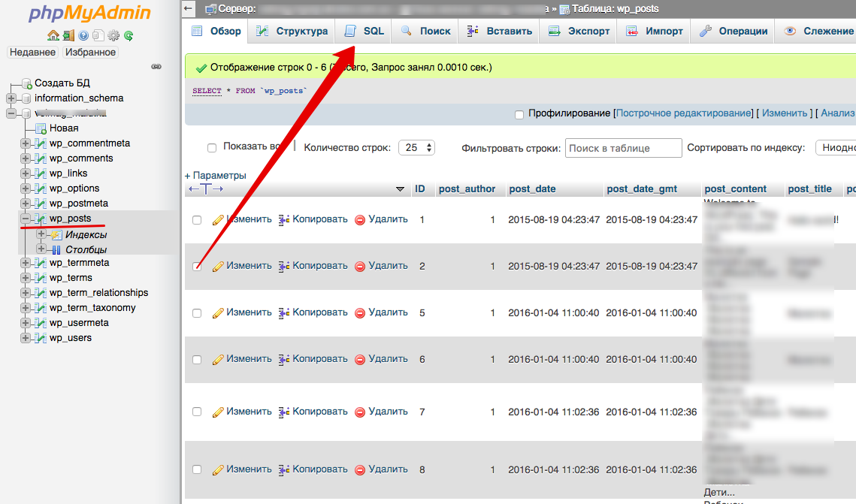Click the Недавнее button in sidebar

(32, 53)
